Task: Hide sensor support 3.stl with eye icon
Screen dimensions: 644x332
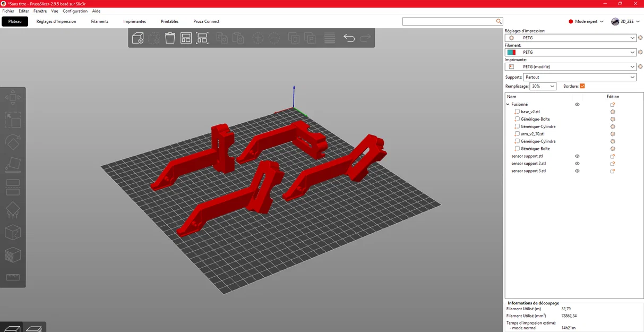Action: coord(577,171)
